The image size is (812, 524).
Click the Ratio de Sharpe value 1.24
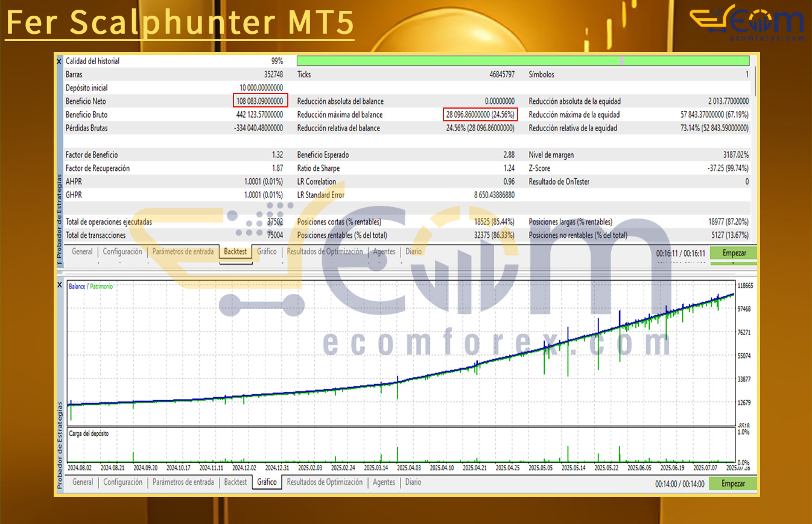509,168
